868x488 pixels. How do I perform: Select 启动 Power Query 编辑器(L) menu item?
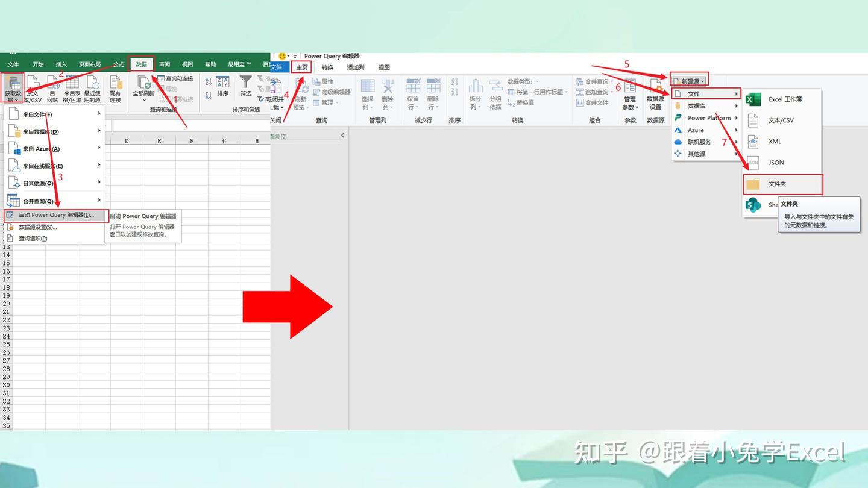click(56, 215)
